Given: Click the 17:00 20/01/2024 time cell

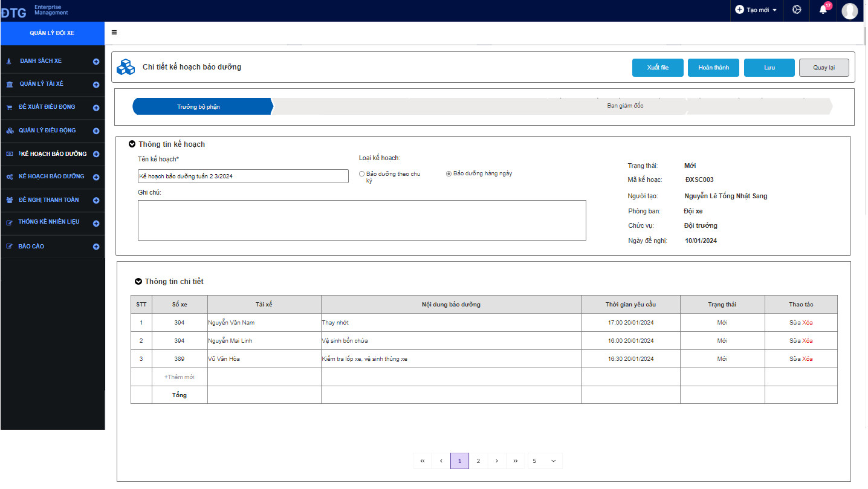Looking at the screenshot, I should pos(630,323).
